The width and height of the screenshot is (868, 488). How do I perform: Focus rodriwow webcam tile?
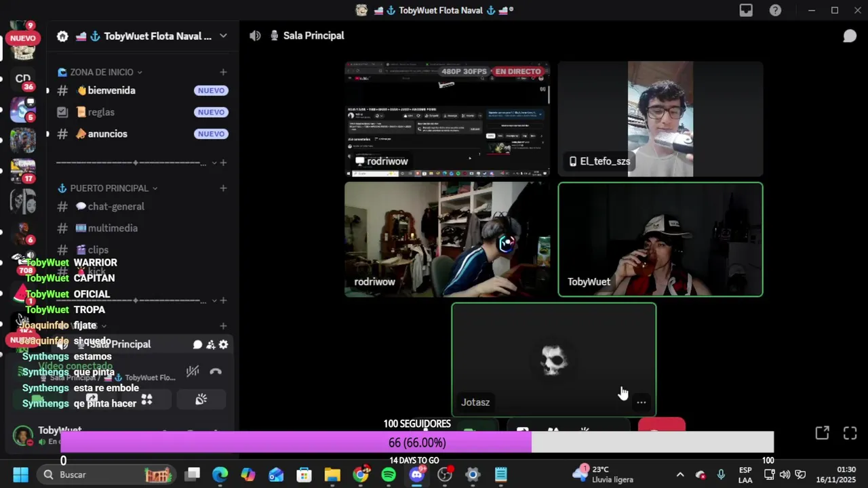coord(448,239)
